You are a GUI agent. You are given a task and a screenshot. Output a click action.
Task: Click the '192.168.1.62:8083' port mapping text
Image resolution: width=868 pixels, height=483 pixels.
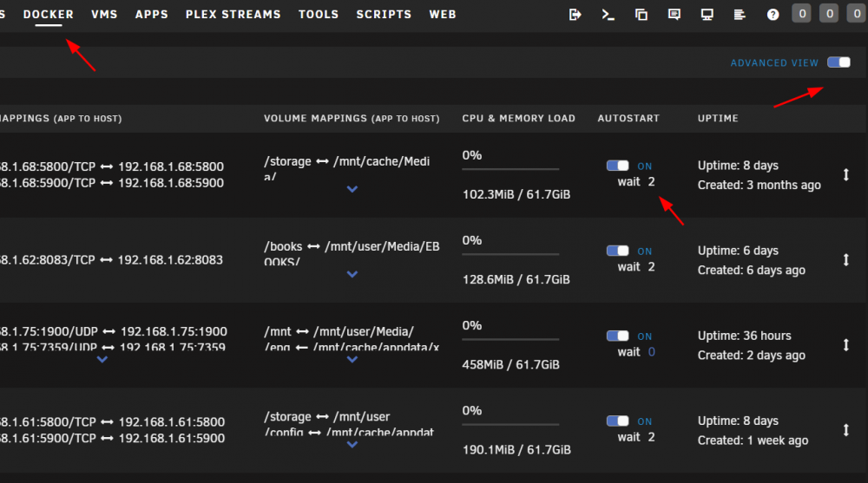point(170,260)
